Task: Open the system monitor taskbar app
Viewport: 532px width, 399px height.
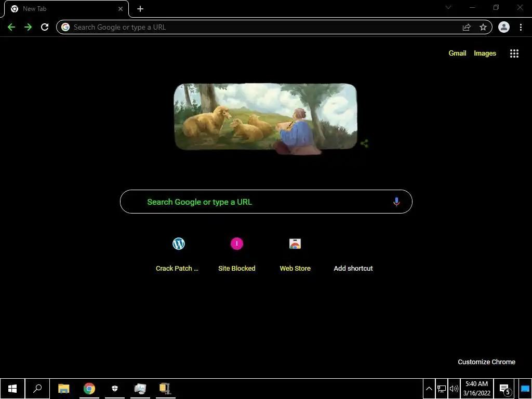Action: coord(140,389)
